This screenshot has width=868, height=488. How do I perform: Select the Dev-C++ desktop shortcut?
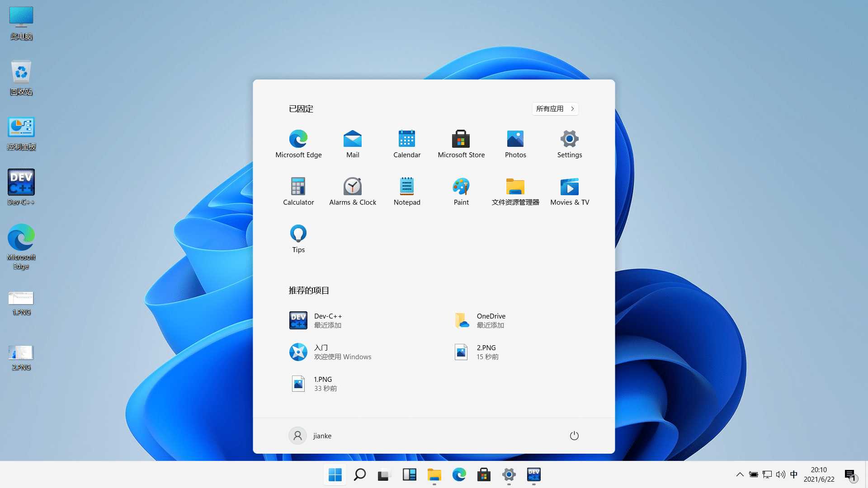[21, 187]
